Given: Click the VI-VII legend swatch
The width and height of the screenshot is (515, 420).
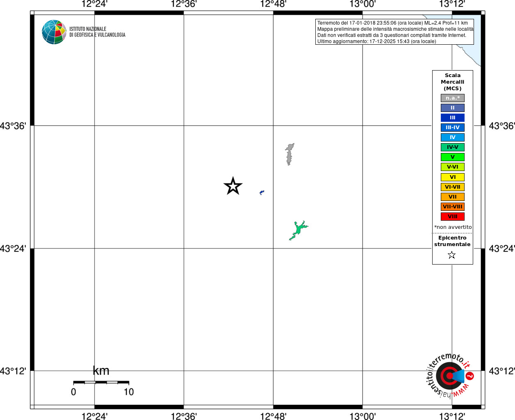Looking at the screenshot, I should click(x=453, y=187).
